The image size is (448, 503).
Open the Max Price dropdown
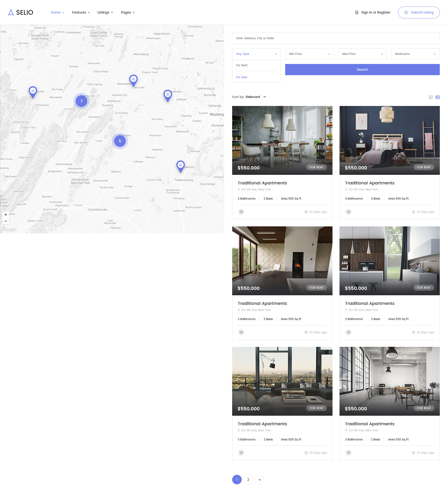click(x=362, y=54)
